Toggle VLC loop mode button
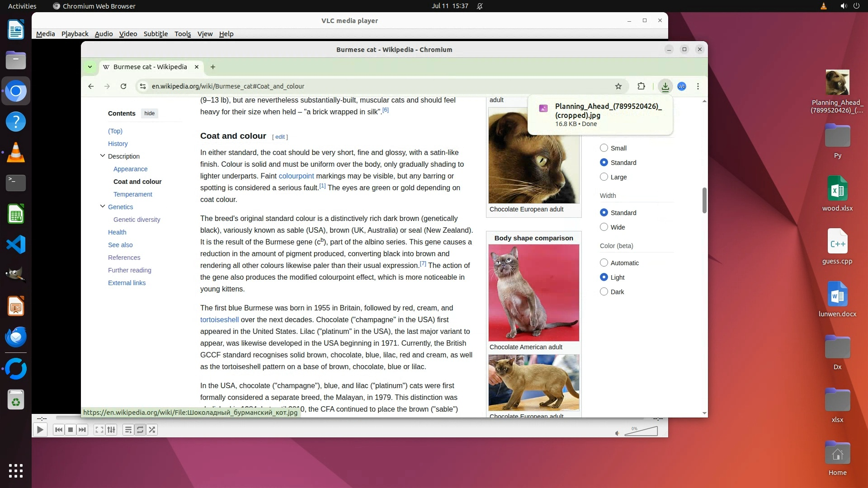This screenshot has width=868, height=488. (x=140, y=430)
